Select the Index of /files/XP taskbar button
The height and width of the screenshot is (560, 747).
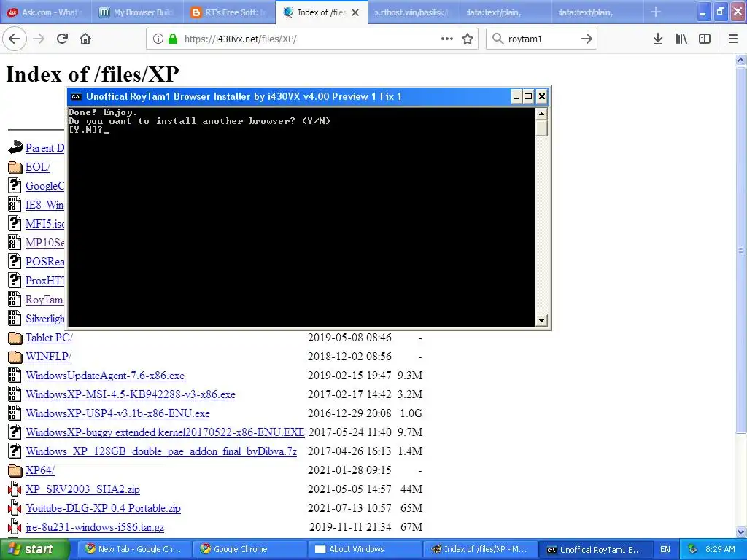[480, 549]
